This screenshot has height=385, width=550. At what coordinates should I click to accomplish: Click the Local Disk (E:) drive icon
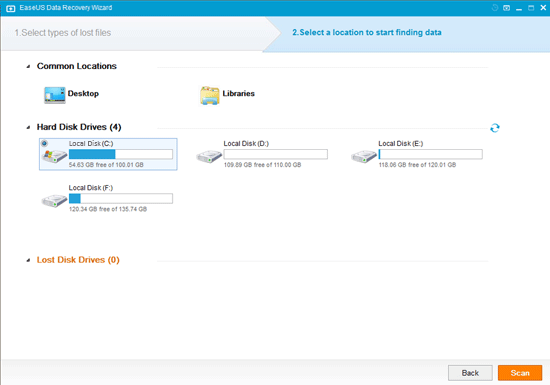click(364, 156)
